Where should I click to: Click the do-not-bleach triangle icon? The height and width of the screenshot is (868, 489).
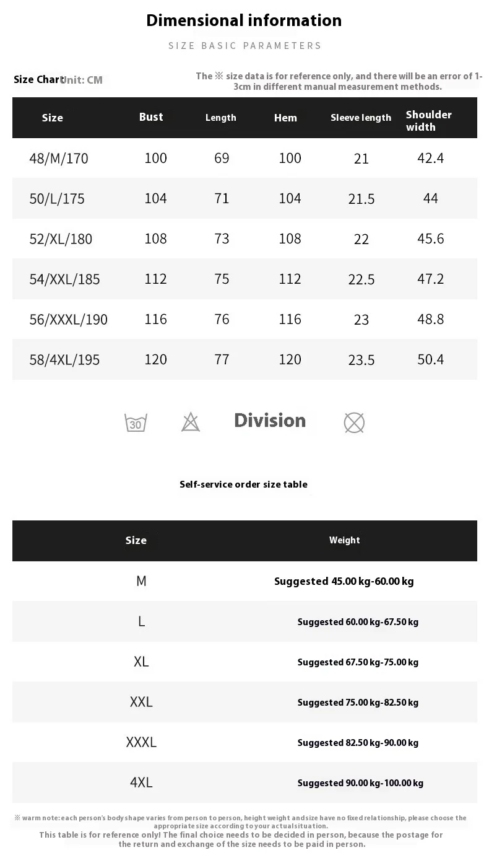[191, 422]
